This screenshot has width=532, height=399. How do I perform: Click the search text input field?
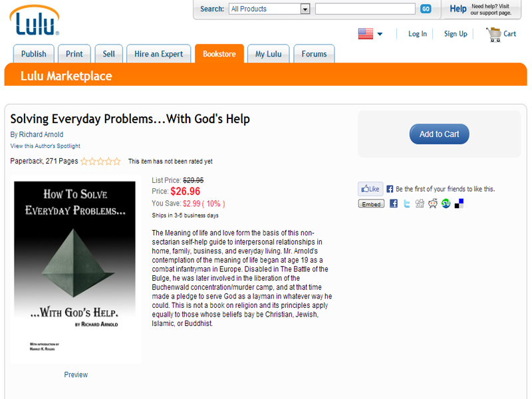[x=365, y=9]
